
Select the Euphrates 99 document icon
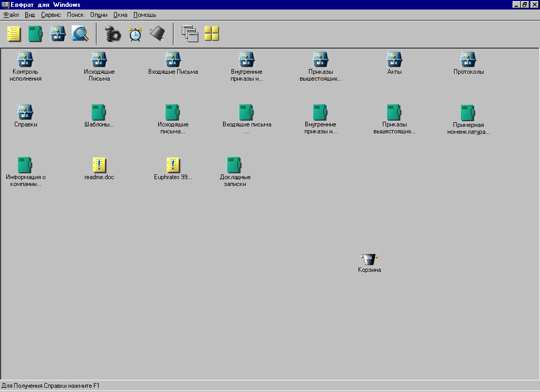173,165
